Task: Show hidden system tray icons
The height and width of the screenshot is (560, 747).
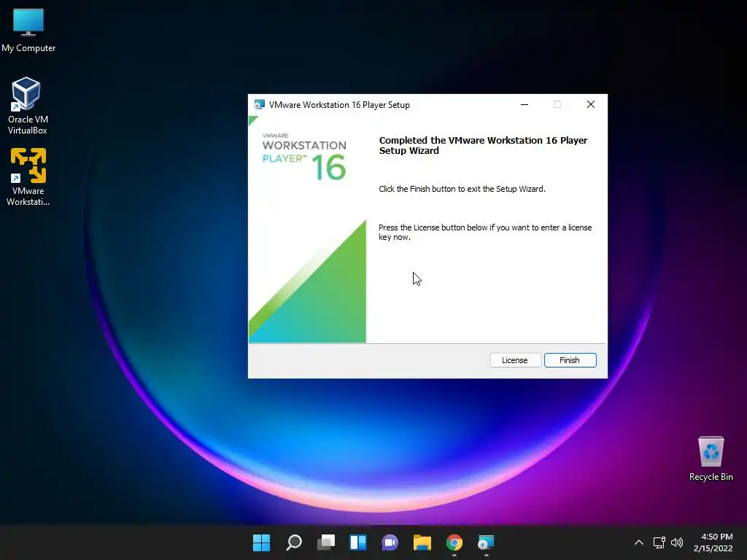Action: coord(639,542)
